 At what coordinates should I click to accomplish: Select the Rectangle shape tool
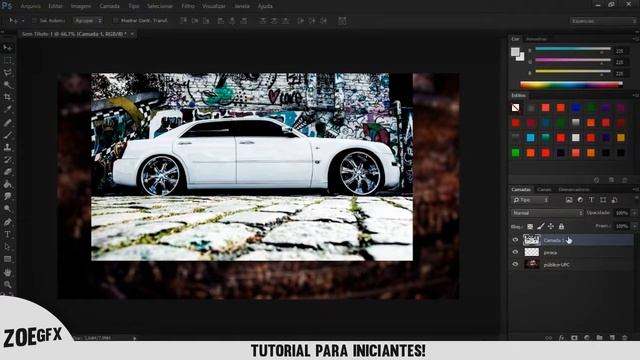[8, 259]
